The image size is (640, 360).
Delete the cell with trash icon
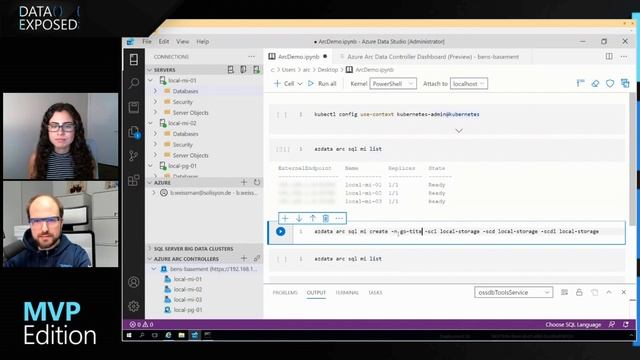tap(326, 218)
